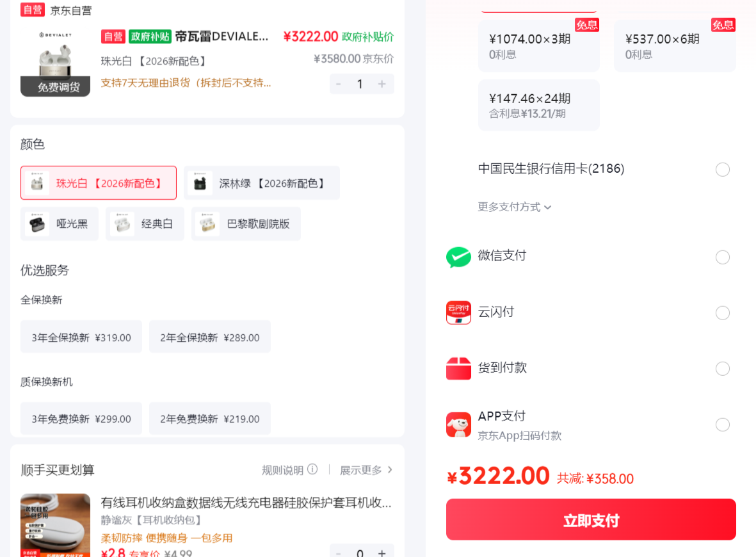
Task: Open 有线耳机收纳盒数据线 product title link
Action: pos(246,503)
